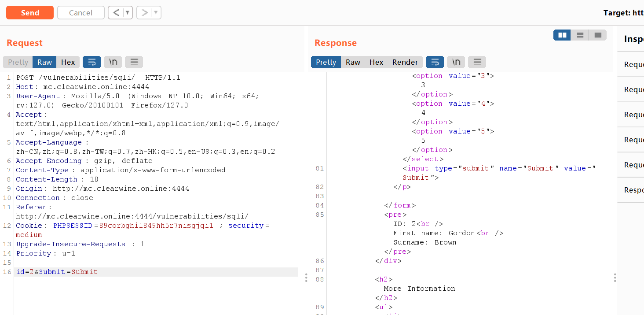Click line number 85 in response gutter
Screen dimensions: 644x315
(319, 215)
